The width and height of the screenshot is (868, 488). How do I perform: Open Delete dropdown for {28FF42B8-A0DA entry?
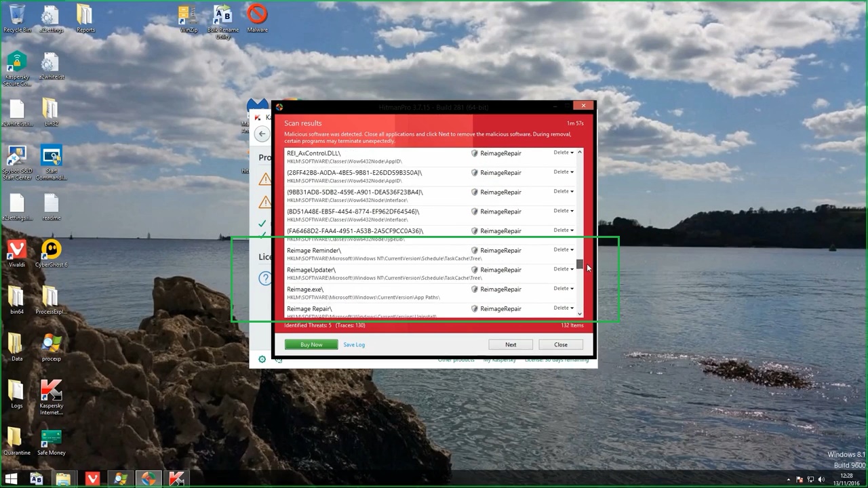tap(564, 172)
